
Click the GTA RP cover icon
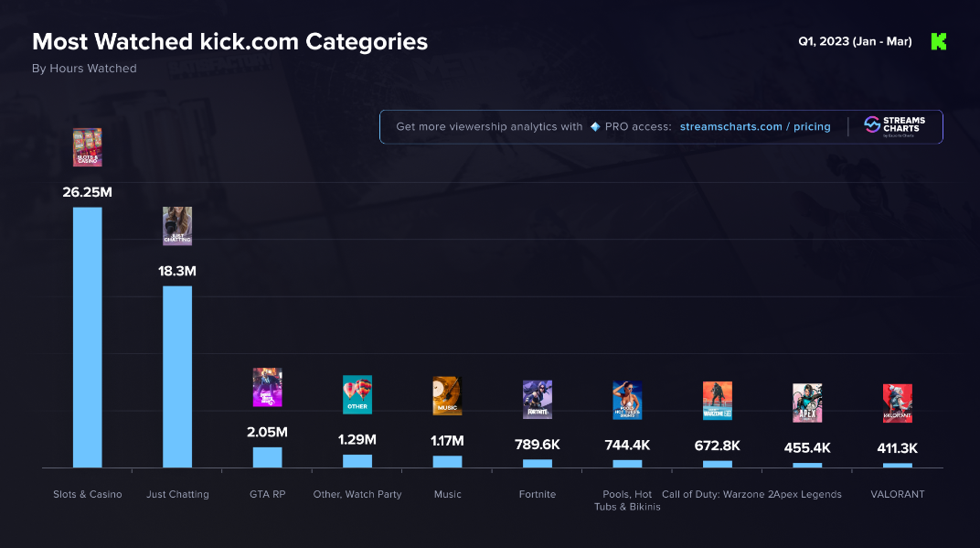click(267, 387)
